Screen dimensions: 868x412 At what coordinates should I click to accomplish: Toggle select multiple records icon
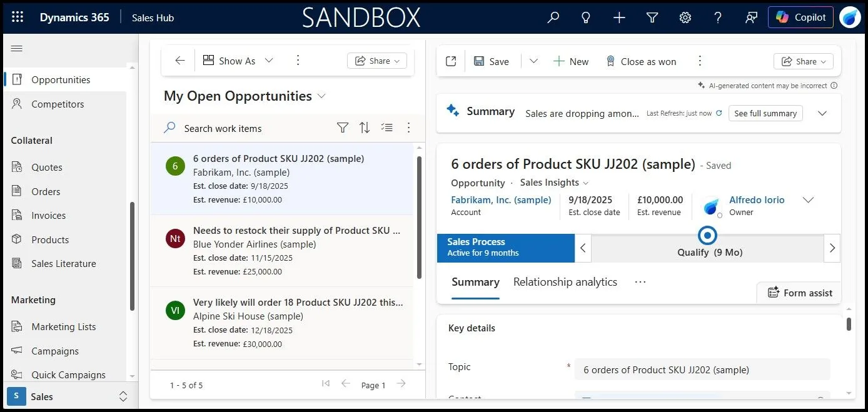click(x=387, y=128)
